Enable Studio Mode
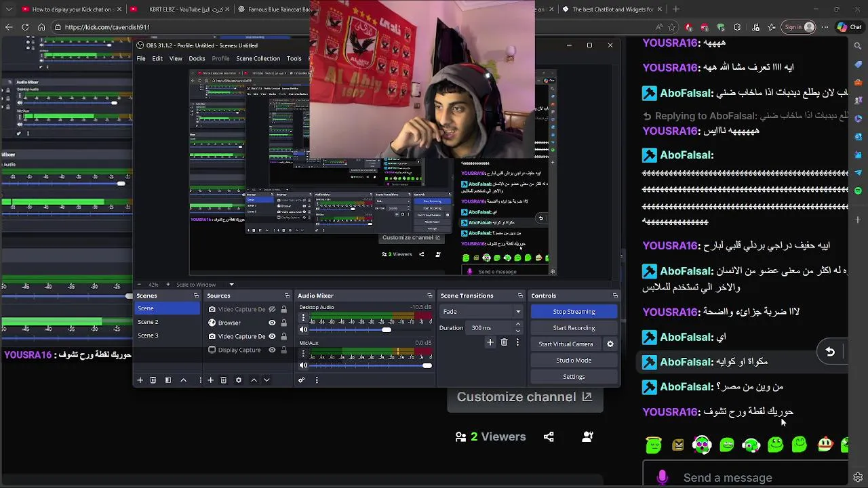 (574, 361)
